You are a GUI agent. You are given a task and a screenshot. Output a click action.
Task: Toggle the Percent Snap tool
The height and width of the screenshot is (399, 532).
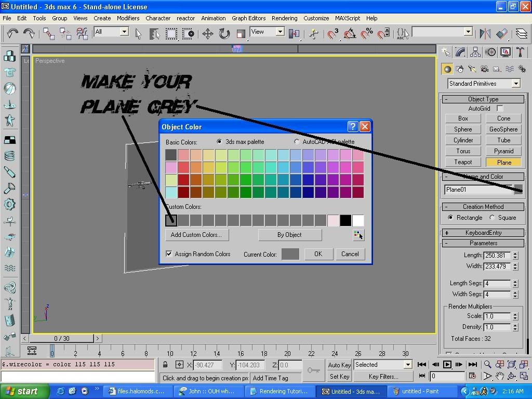coord(366,34)
